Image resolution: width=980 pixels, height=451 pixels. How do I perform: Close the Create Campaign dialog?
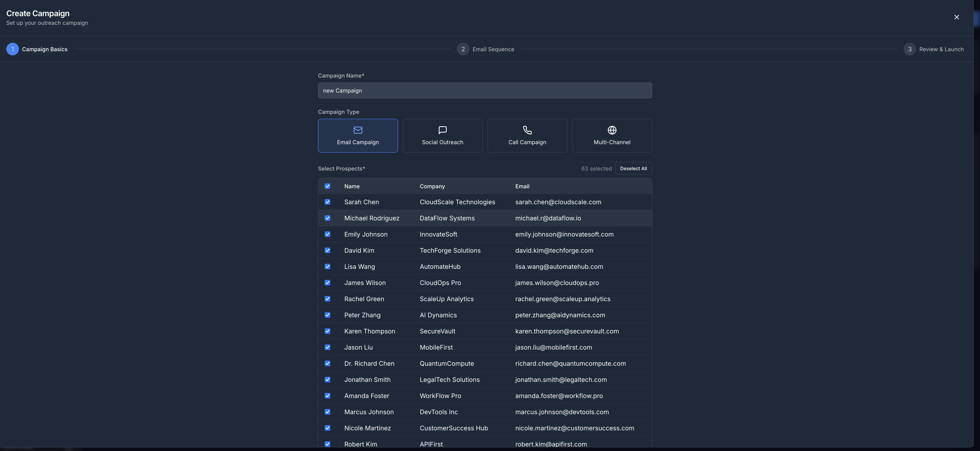pos(956,17)
